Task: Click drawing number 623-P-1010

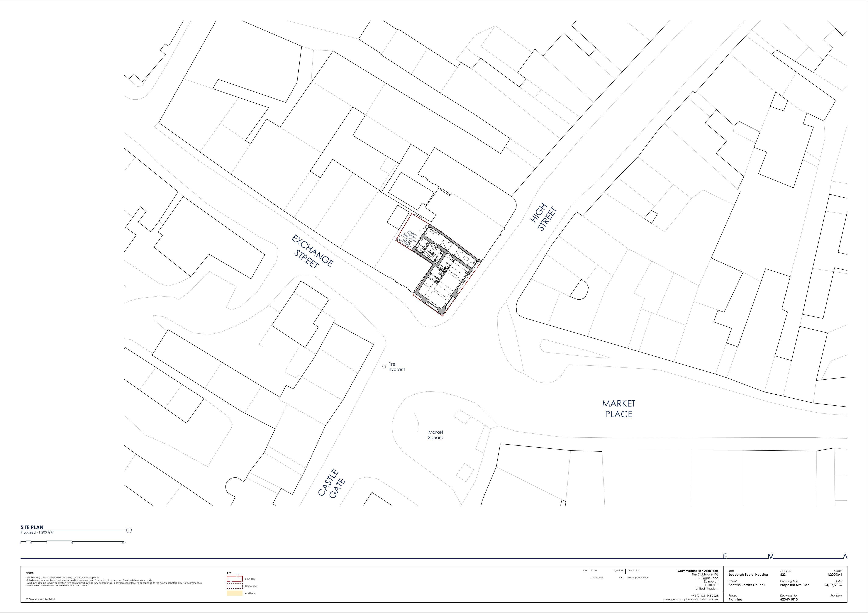Action: tap(789, 599)
